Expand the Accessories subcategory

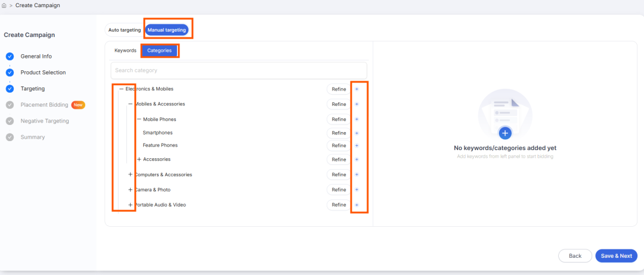click(139, 159)
